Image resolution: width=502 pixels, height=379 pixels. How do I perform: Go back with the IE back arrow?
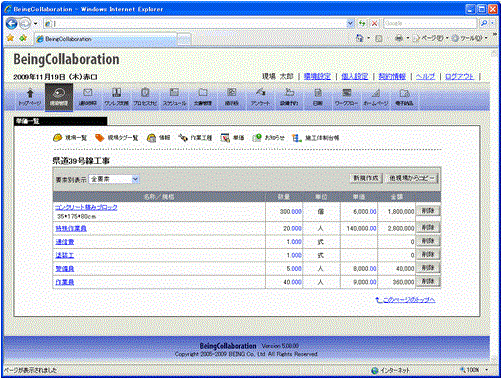(12, 24)
